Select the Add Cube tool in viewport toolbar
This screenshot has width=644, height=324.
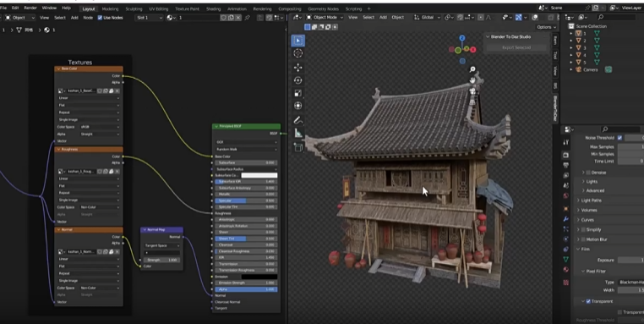[298, 147]
